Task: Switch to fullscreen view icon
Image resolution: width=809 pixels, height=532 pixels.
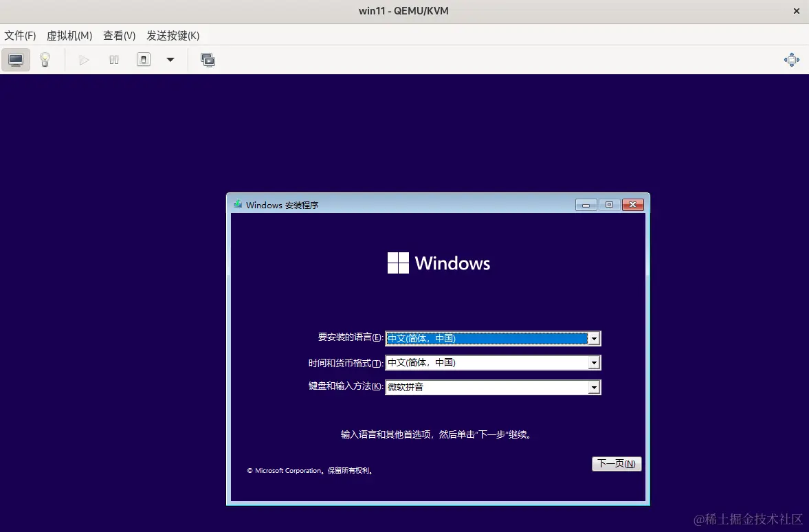Action: point(791,60)
